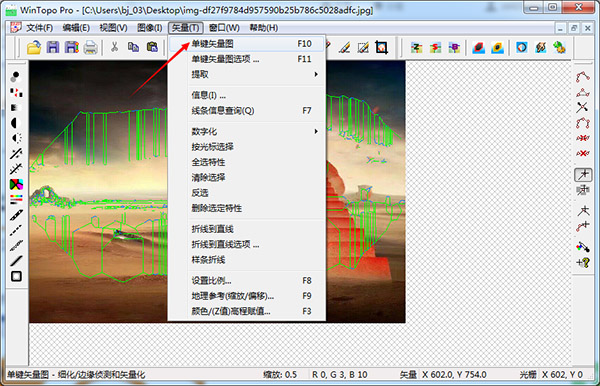Click the dotted half-circle brightness icon
Viewport: 600px width, 386px height.
(16, 138)
